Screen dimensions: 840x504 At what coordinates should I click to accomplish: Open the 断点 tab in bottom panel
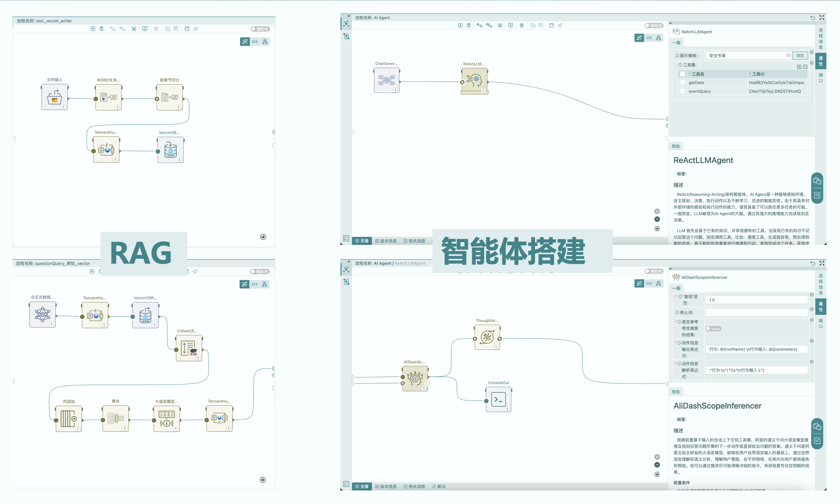(439, 487)
